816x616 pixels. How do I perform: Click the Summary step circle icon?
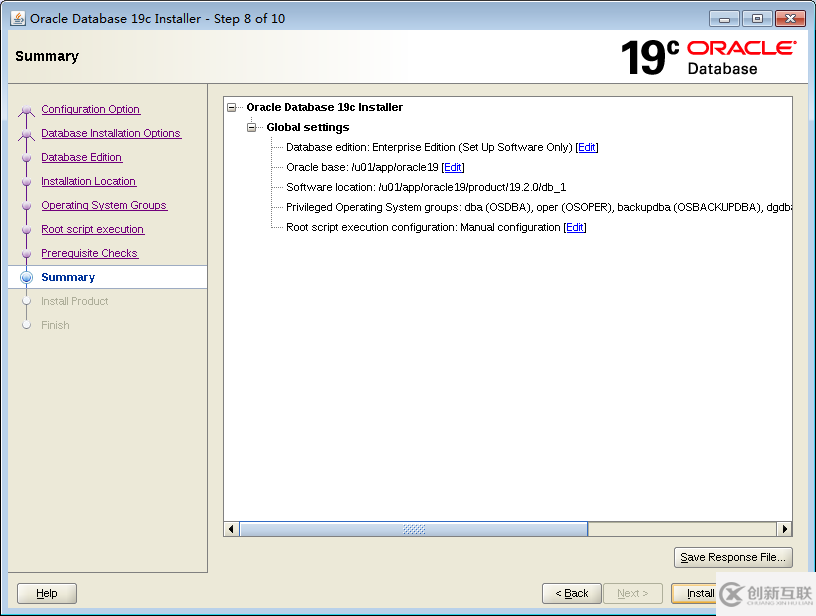(27, 277)
